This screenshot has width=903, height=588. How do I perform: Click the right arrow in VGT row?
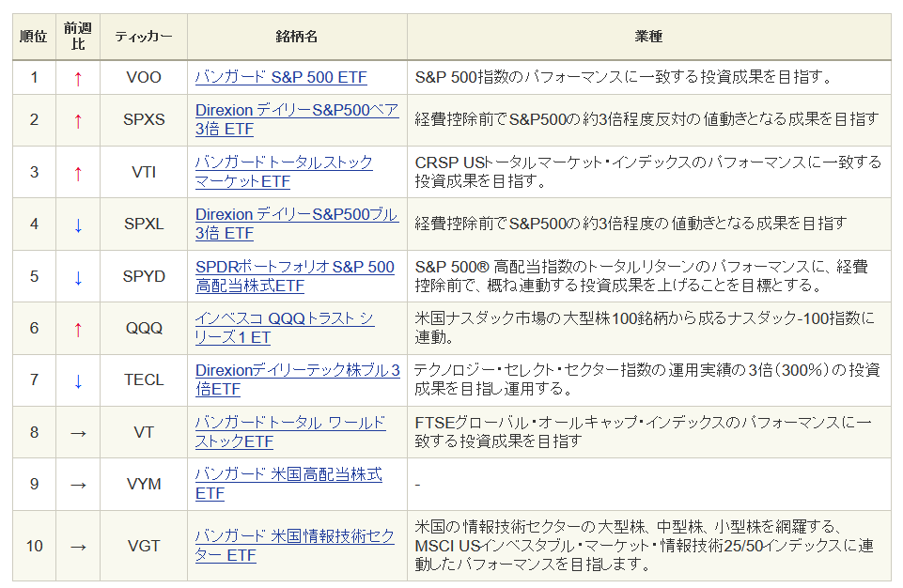coord(78,546)
